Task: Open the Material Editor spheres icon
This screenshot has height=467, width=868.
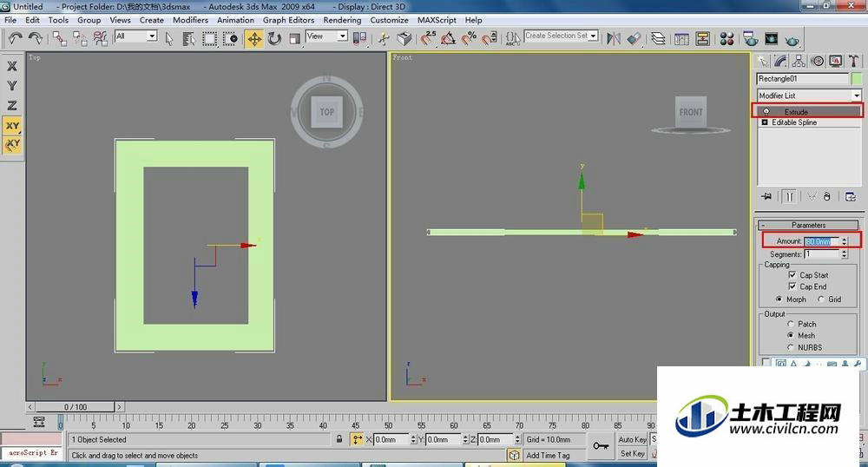Action: tap(727, 38)
